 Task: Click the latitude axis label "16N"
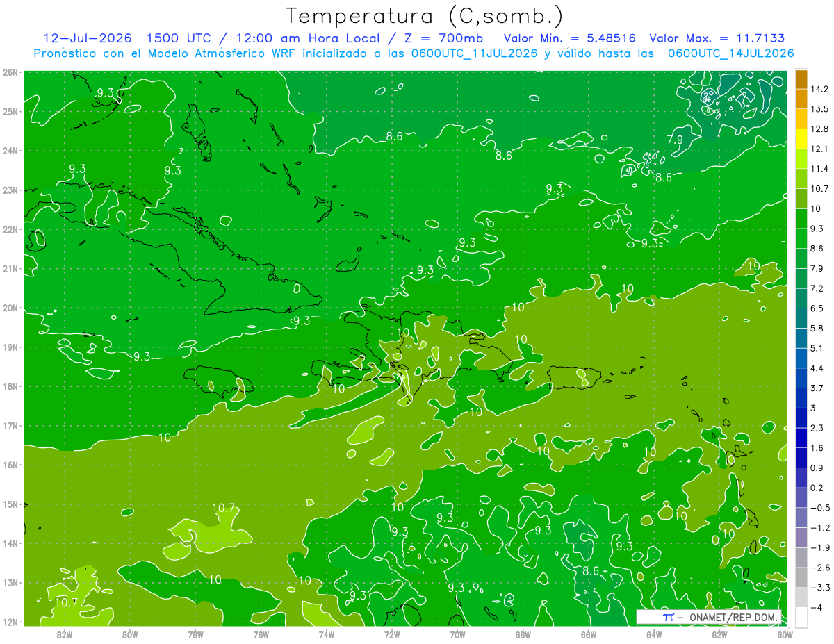[x=10, y=465]
